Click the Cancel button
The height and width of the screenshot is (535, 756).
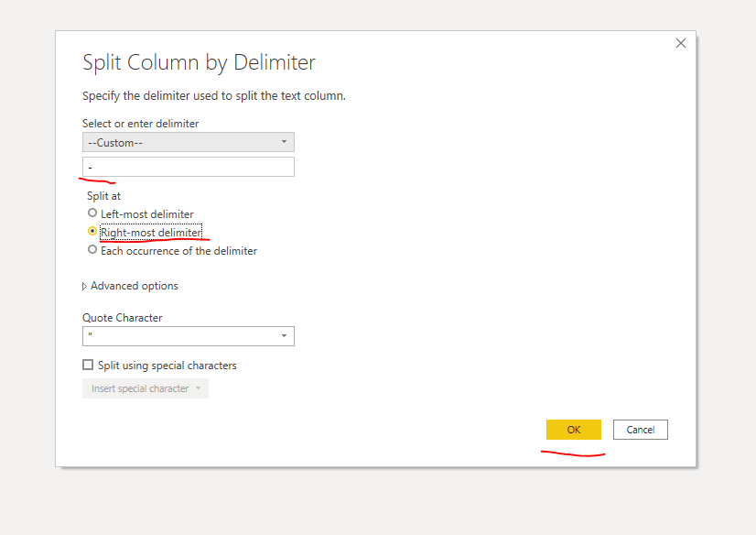tap(641, 430)
